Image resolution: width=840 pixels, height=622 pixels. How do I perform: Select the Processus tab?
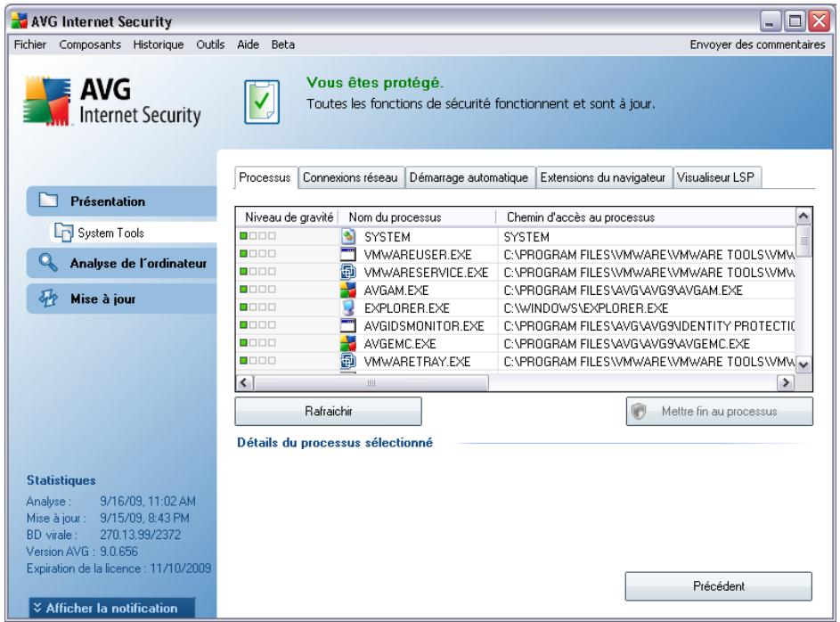tap(265, 177)
